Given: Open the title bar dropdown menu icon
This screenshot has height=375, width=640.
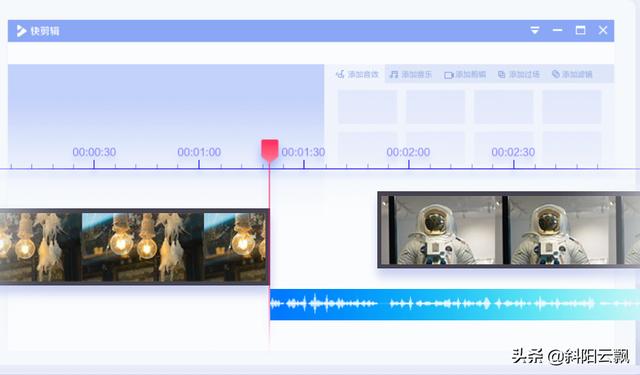Looking at the screenshot, I should pyautogui.click(x=535, y=30).
